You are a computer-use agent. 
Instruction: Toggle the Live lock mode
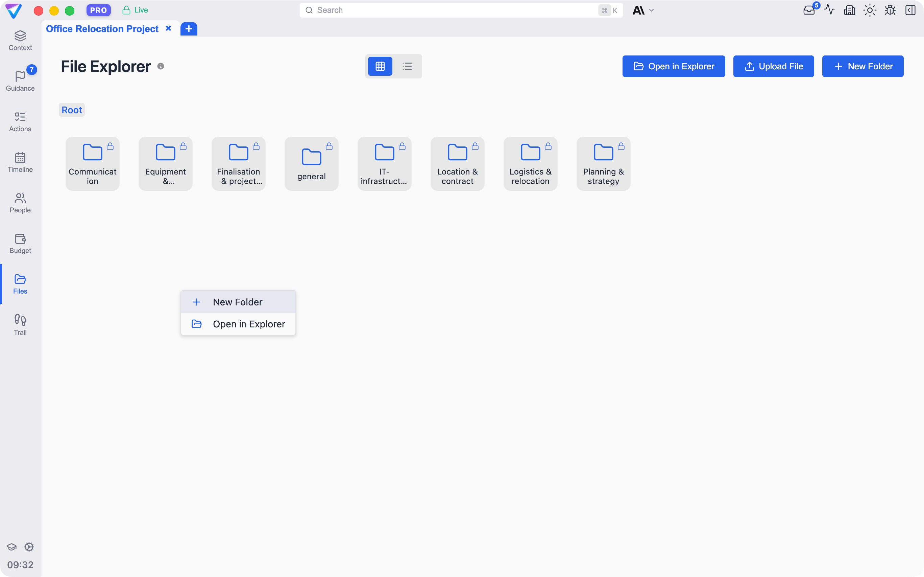pyautogui.click(x=135, y=10)
